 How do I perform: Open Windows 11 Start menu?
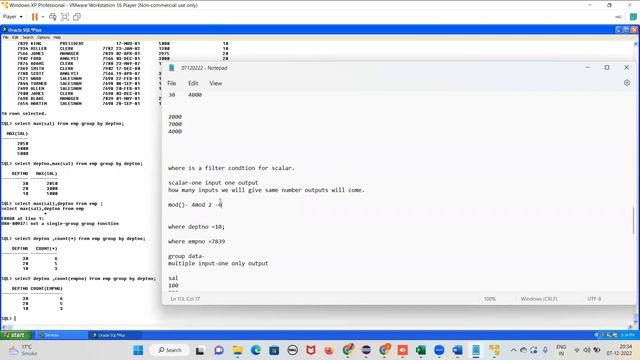coord(138,350)
